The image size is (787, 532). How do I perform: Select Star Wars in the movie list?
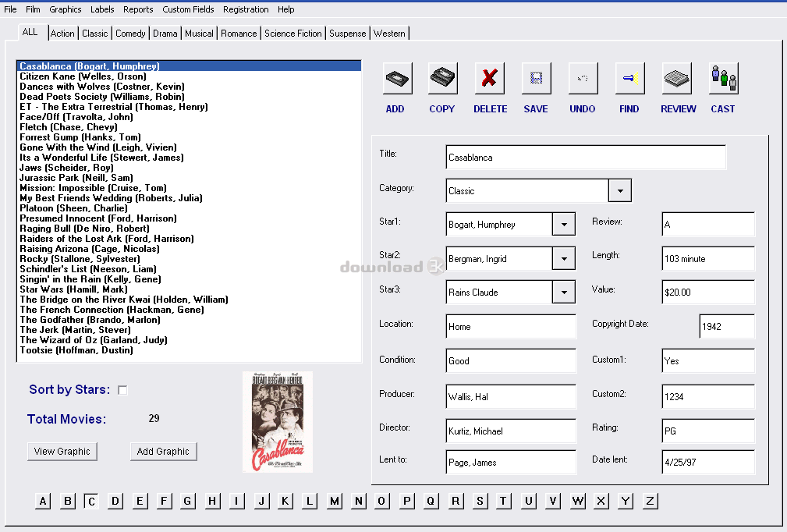coord(190,289)
